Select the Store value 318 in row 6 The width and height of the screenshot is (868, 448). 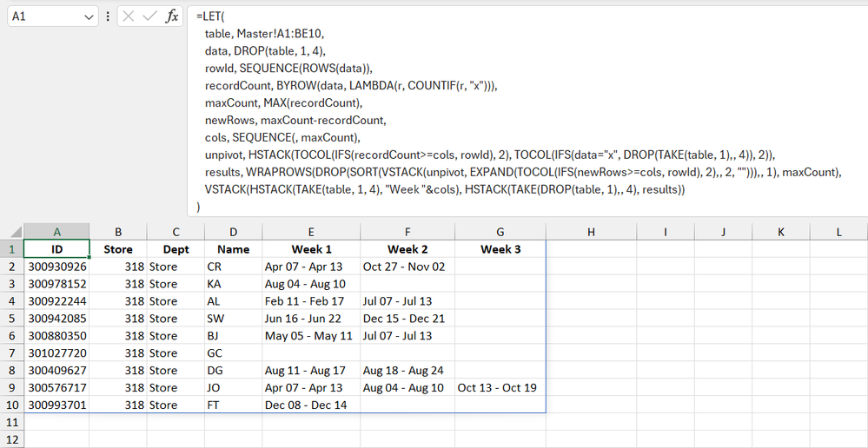118,336
